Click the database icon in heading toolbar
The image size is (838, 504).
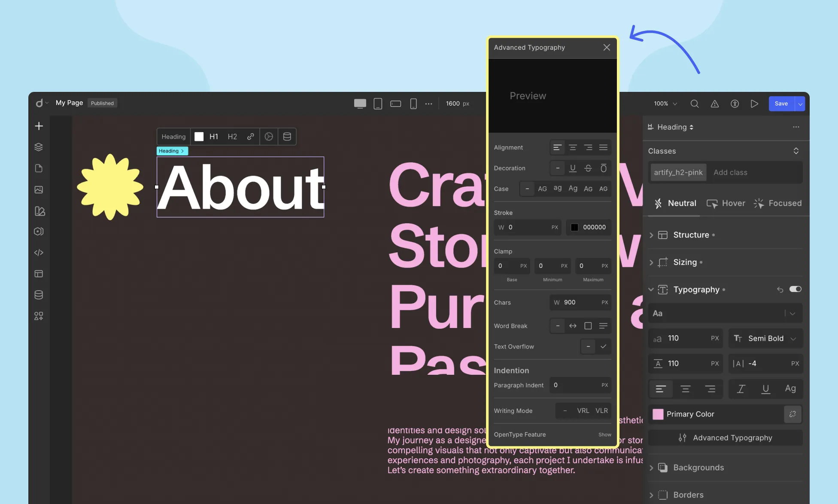[287, 137]
